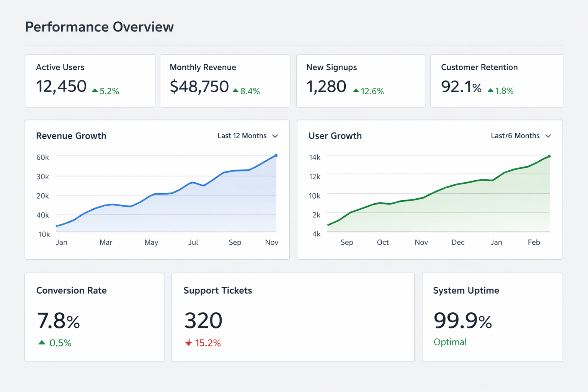
Task: Click the 99.9% System Uptime value
Action: click(462, 320)
